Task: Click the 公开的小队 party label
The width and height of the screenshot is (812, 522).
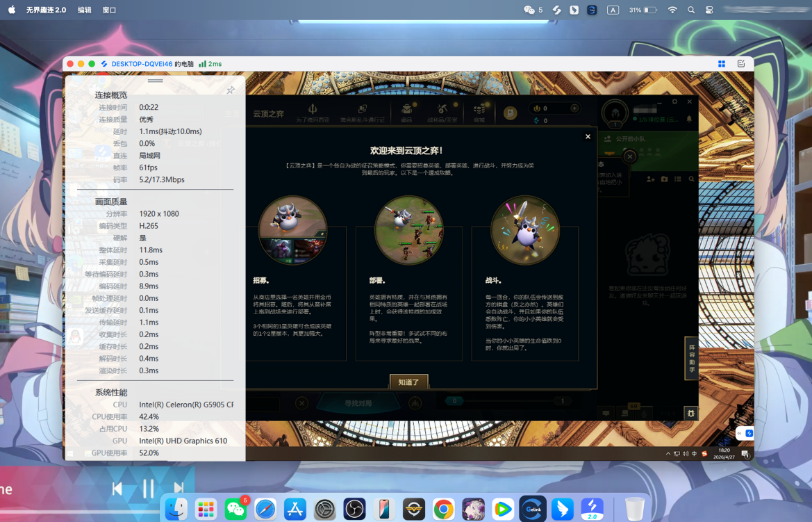Action: (630, 139)
